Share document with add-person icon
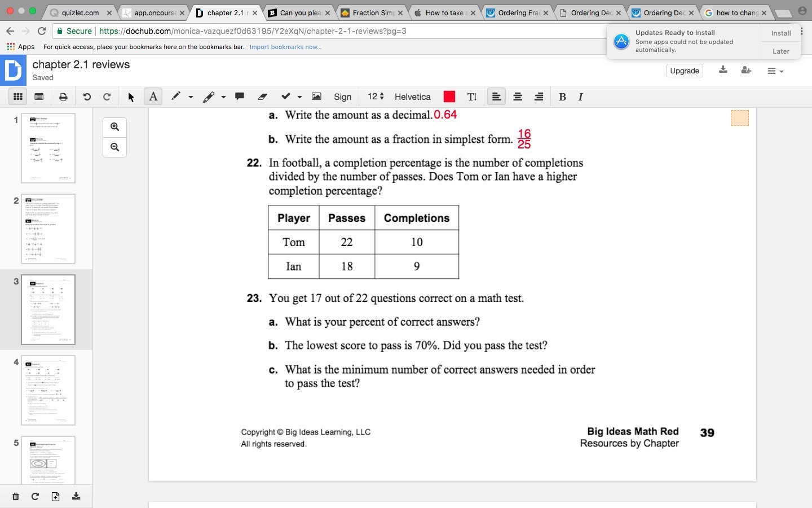Viewport: 812px width, 508px height. [746, 70]
